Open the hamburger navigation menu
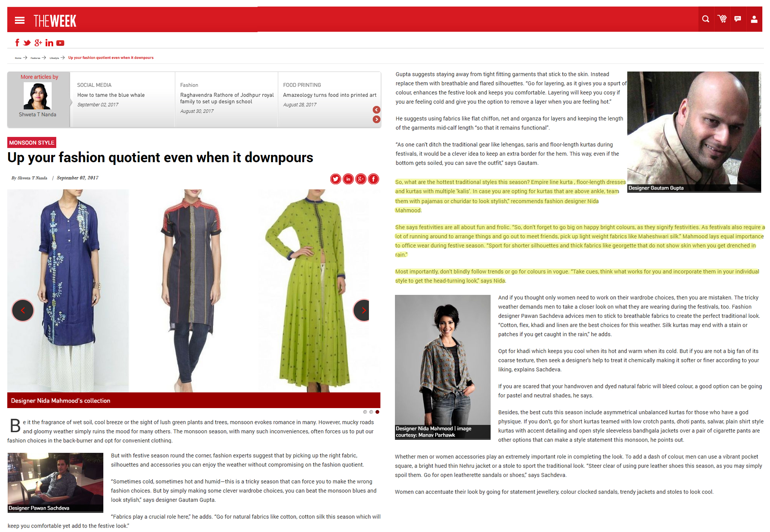770x532 pixels. (20, 20)
